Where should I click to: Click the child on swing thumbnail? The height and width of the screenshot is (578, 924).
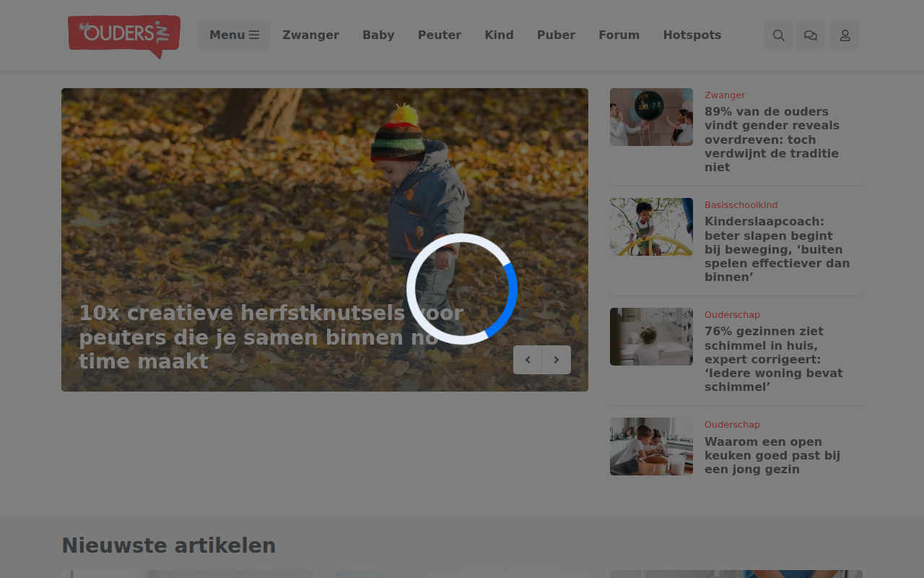(651, 227)
